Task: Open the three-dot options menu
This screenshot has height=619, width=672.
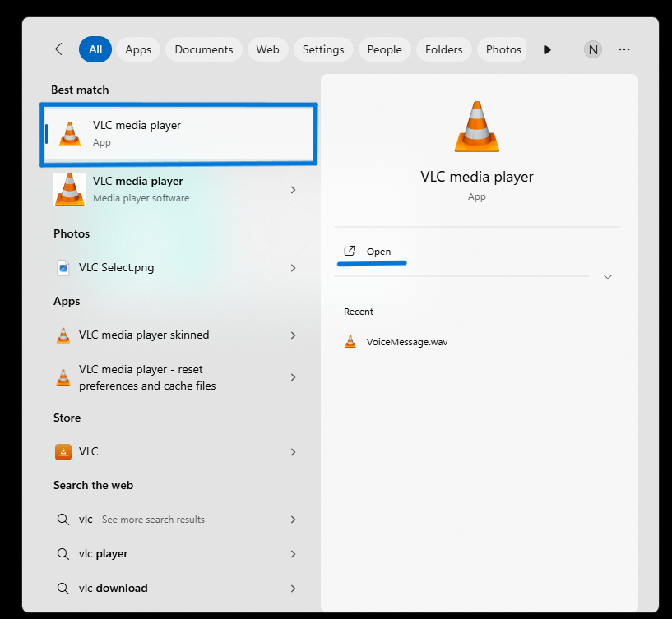Action: [624, 49]
